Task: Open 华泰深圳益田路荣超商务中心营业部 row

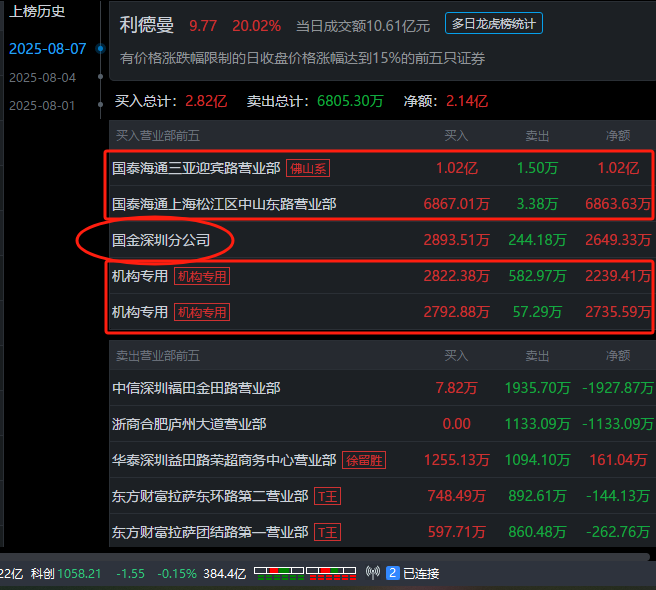Action: tap(381, 460)
